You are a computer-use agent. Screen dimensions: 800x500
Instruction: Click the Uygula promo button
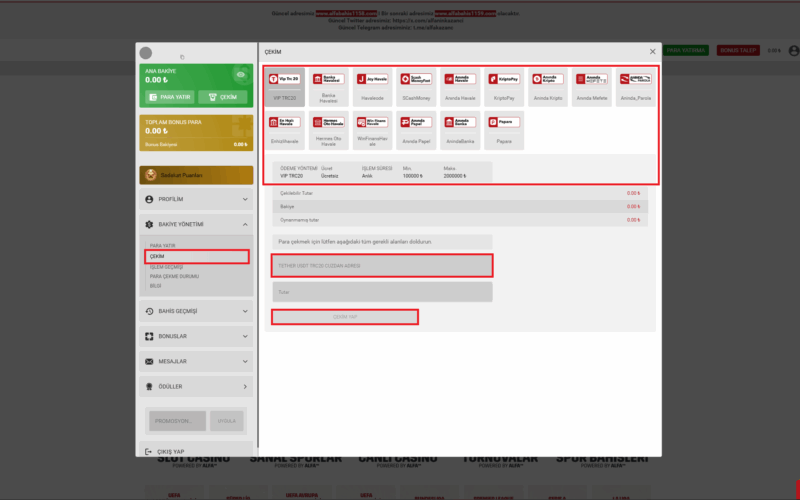[227, 421]
